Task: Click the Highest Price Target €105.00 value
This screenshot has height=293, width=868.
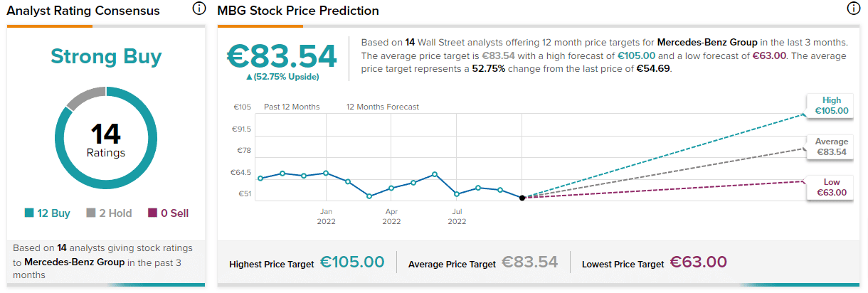Action: coord(351,262)
